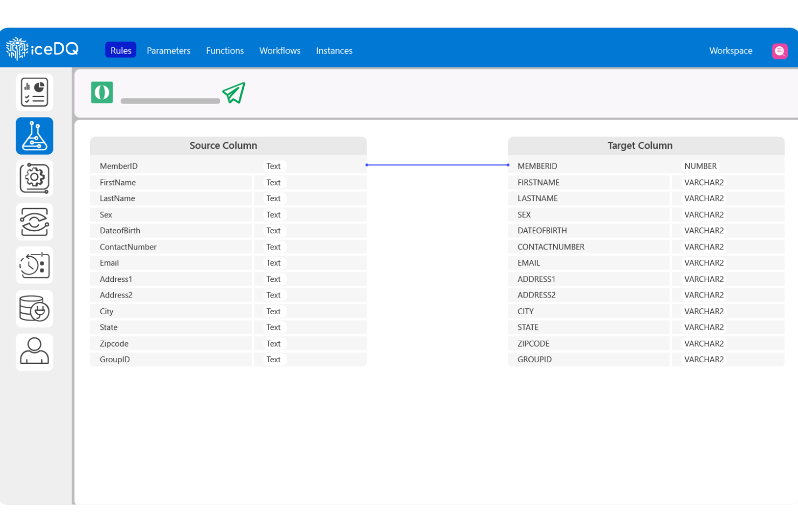Select the Zipcode source column
The width and height of the screenshot is (798, 532).
(x=171, y=343)
